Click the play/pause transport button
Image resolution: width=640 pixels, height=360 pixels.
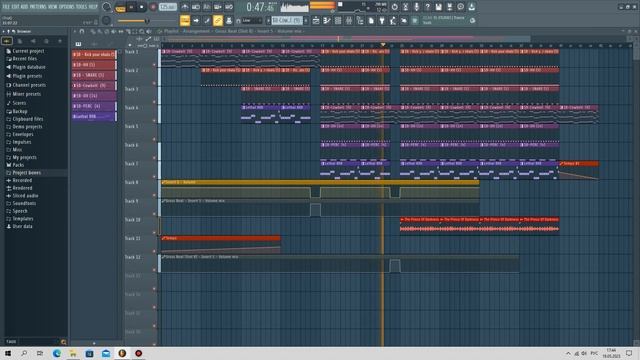[131, 7]
